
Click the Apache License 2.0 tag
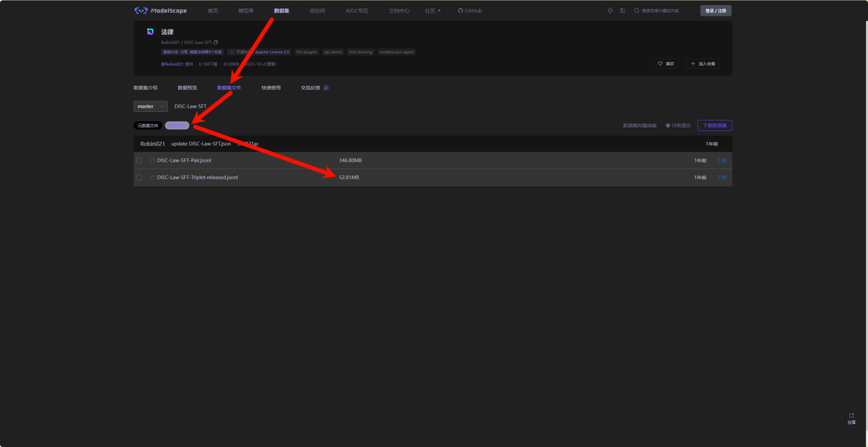coord(272,52)
